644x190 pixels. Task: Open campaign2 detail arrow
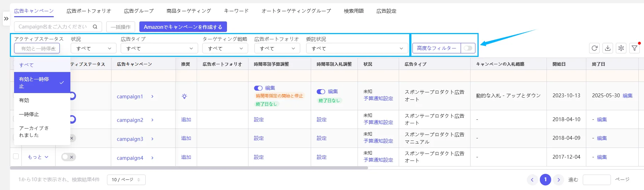(152, 120)
